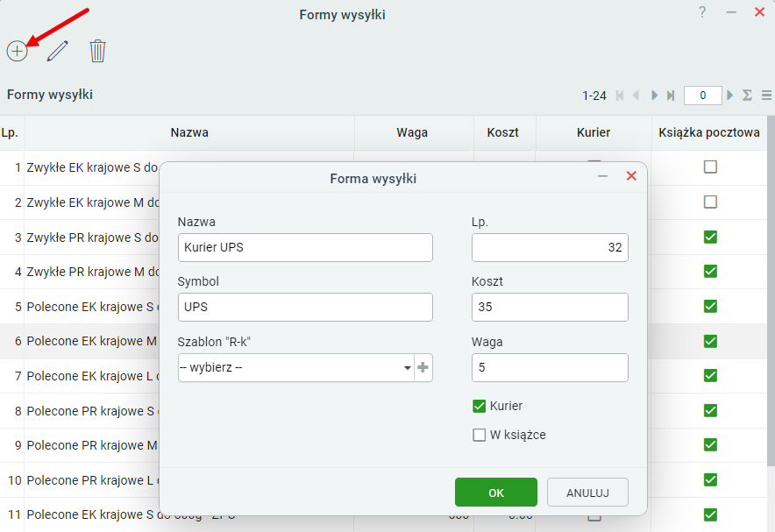Viewport: 775px width, 532px height.
Task: Minimize the Formy wysyłki window
Action: point(731,12)
